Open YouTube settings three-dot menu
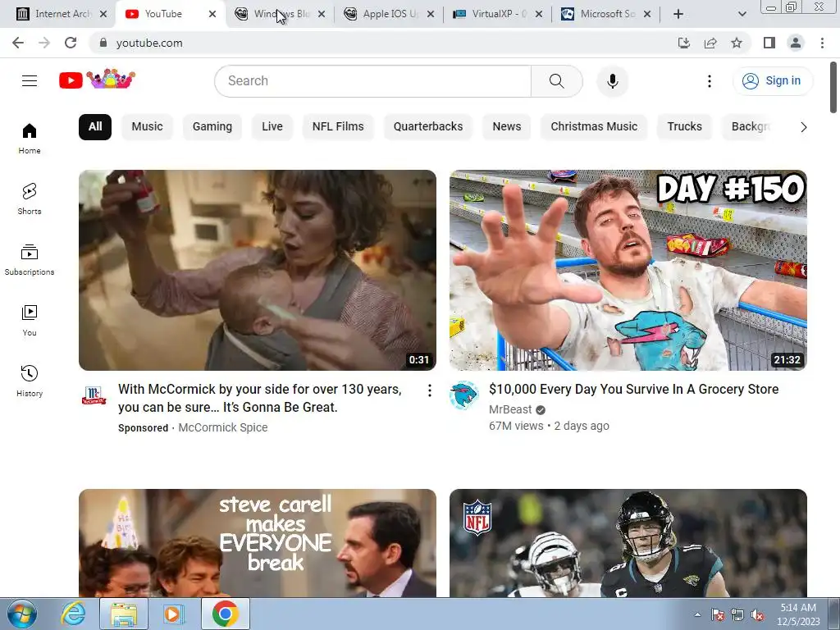Screen dimensions: 840x630 pos(710,81)
